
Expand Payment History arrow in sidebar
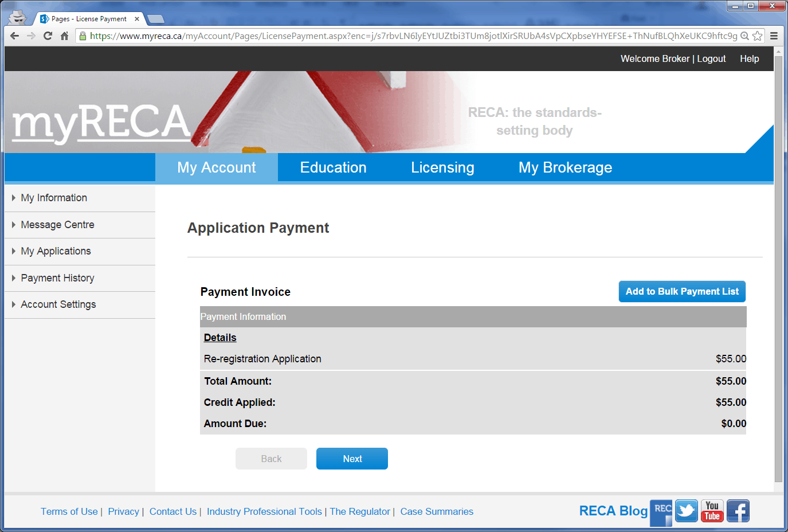pyautogui.click(x=14, y=278)
